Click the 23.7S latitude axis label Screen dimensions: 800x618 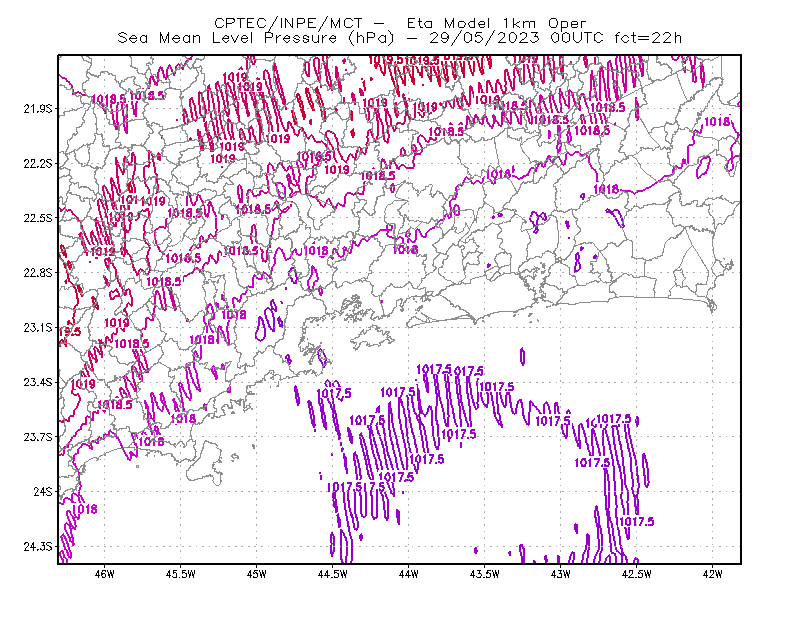coord(38,437)
